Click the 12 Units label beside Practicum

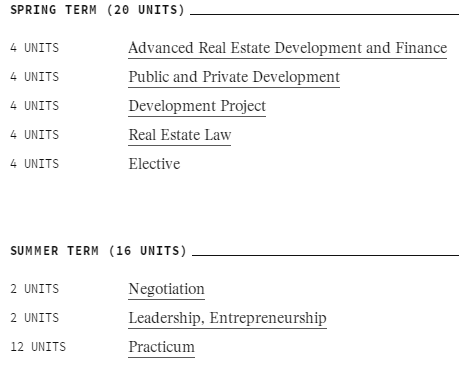point(38,347)
